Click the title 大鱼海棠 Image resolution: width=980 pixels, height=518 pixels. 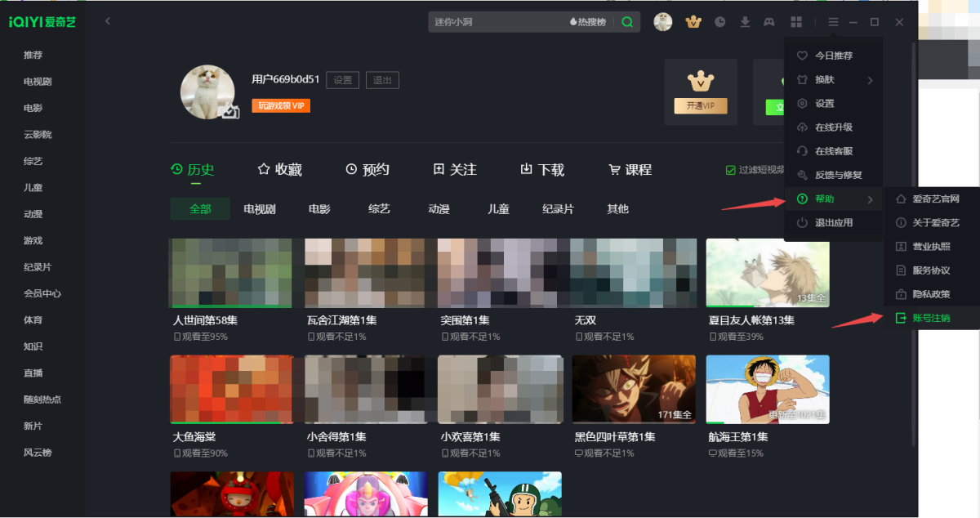194,437
